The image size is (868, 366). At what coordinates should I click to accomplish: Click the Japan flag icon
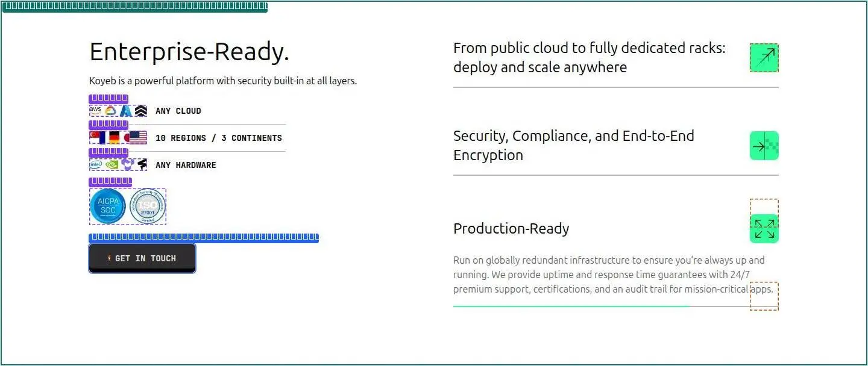[x=127, y=137]
